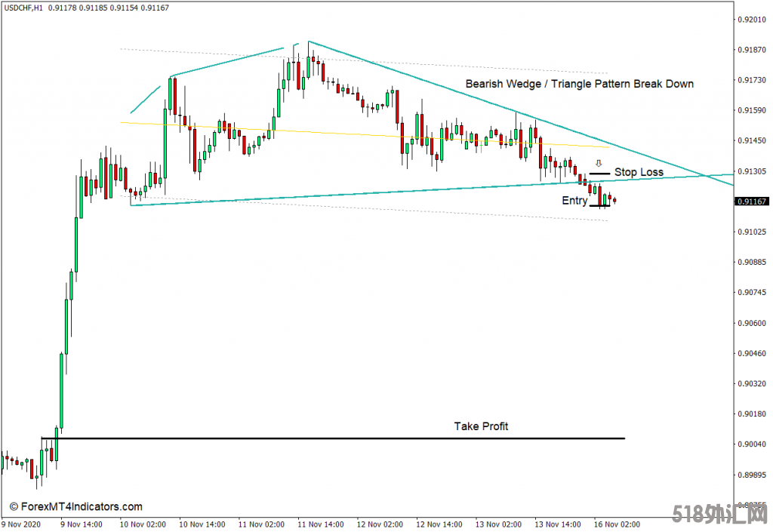
Task: Click the '9 Nov 14:00' time axis label
Action: [x=82, y=524]
